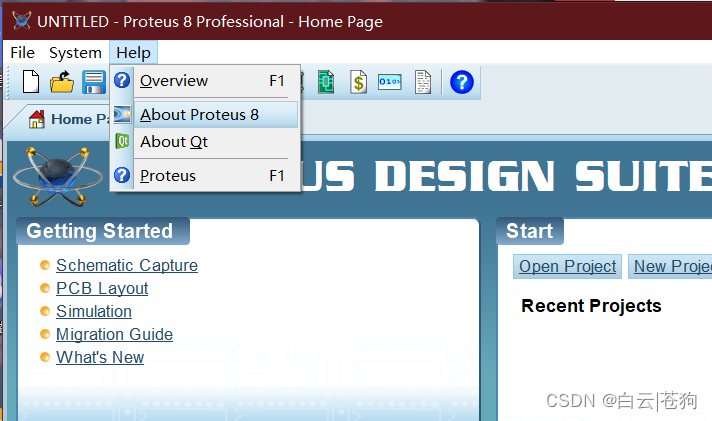The image size is (712, 421).
Task: Click the Proteus logo in title bar
Action: 21,21
